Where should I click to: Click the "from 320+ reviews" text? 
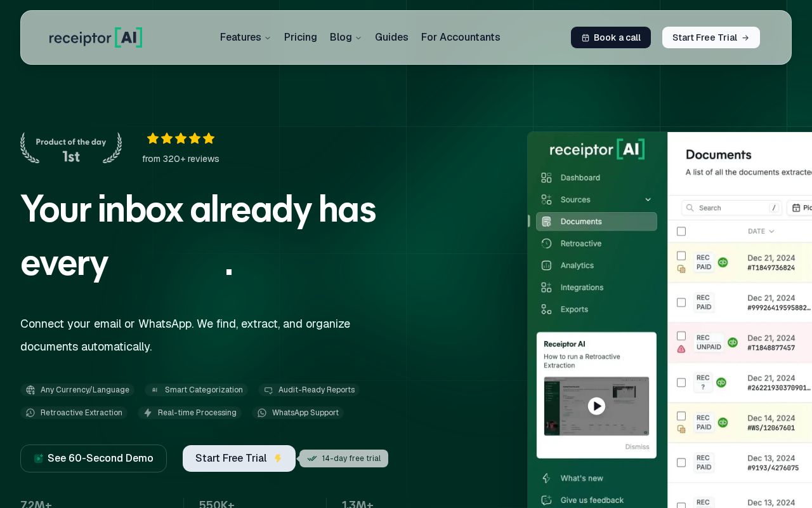181,159
